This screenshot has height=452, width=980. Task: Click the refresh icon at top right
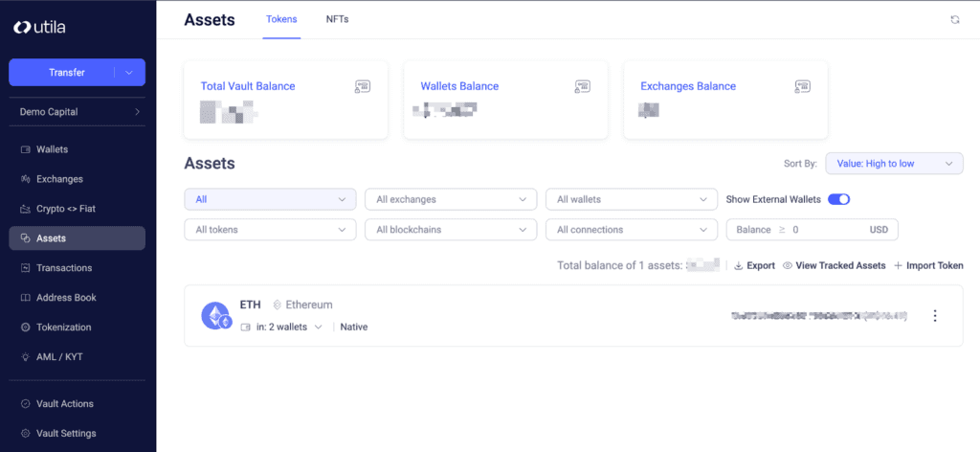[955, 20]
